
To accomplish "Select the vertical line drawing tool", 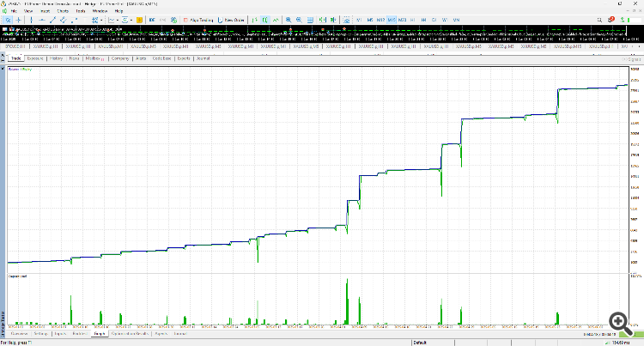I will click(32, 20).
